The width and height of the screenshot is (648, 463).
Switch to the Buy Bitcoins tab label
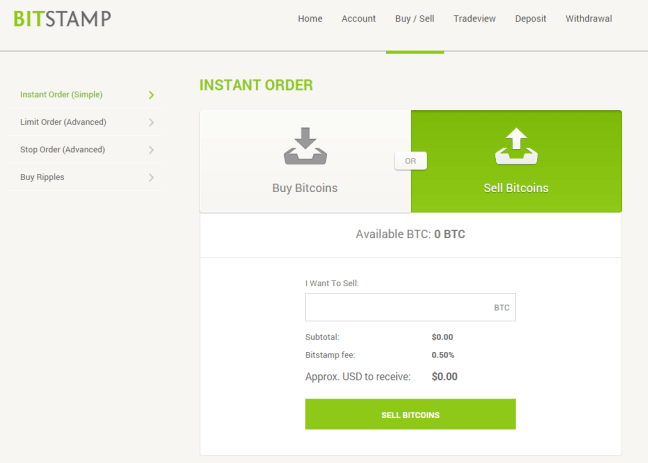pyautogui.click(x=305, y=188)
